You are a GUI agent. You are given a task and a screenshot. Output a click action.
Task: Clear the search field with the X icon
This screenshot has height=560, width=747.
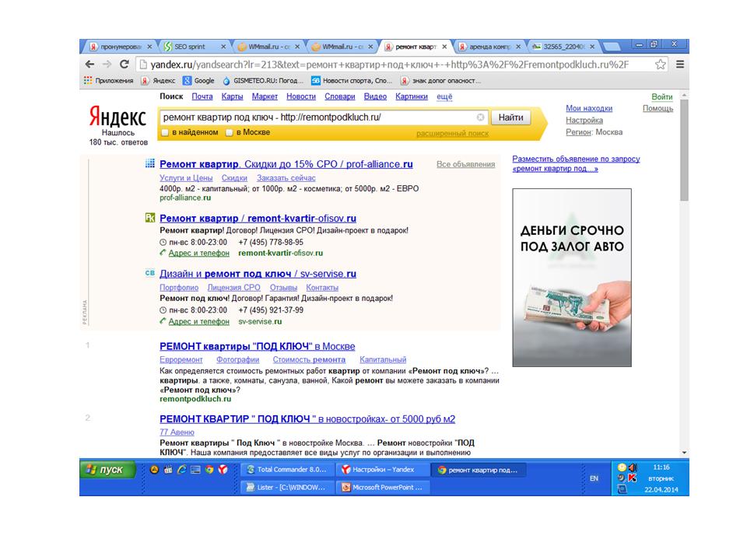coord(480,117)
